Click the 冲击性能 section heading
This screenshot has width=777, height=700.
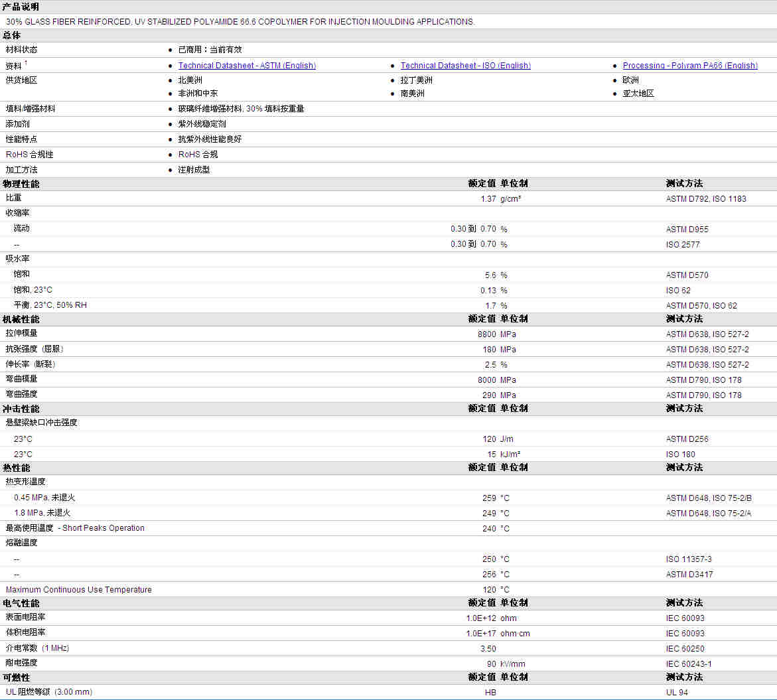coord(21,409)
